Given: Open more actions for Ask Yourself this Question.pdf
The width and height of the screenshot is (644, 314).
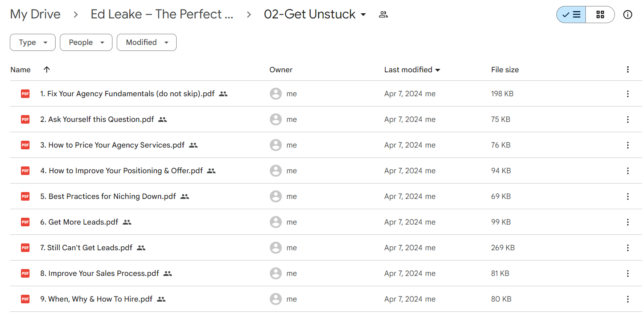Looking at the screenshot, I should tap(627, 119).
